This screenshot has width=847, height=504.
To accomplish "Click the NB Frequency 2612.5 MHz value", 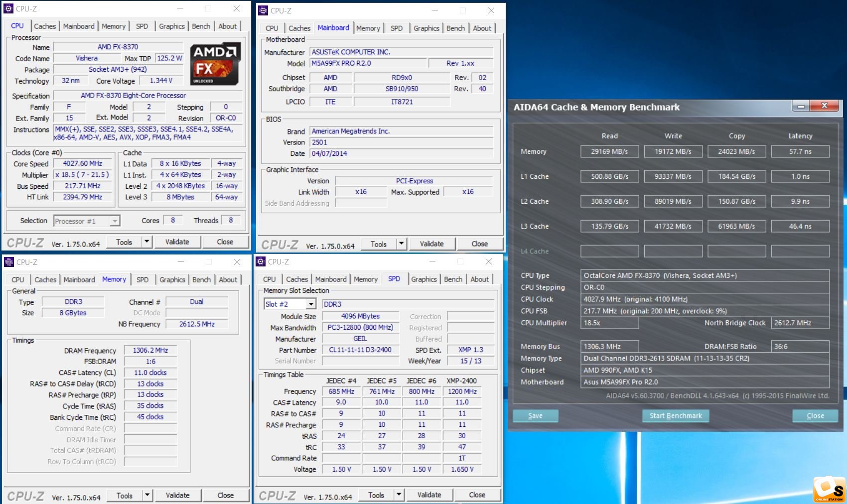I will pyautogui.click(x=197, y=324).
